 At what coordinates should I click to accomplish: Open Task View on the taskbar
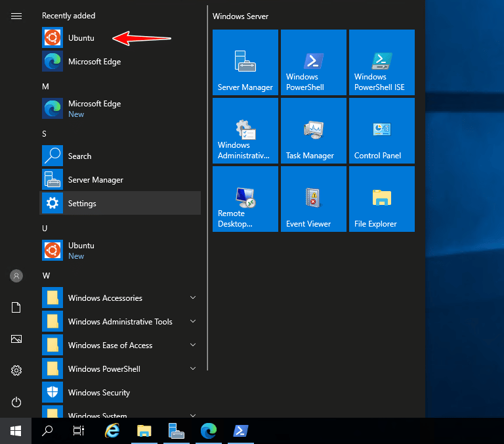[x=79, y=431]
